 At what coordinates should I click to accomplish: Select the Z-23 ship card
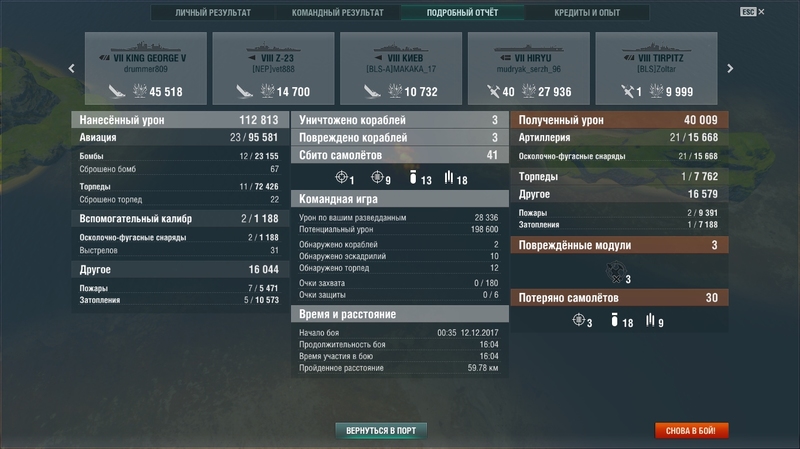pos(273,68)
